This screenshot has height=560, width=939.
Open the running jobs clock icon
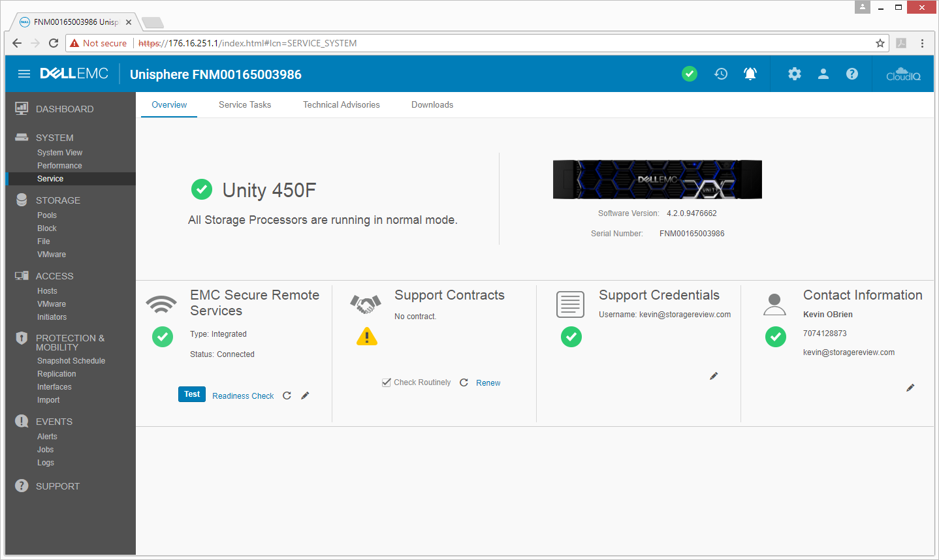tap(721, 74)
